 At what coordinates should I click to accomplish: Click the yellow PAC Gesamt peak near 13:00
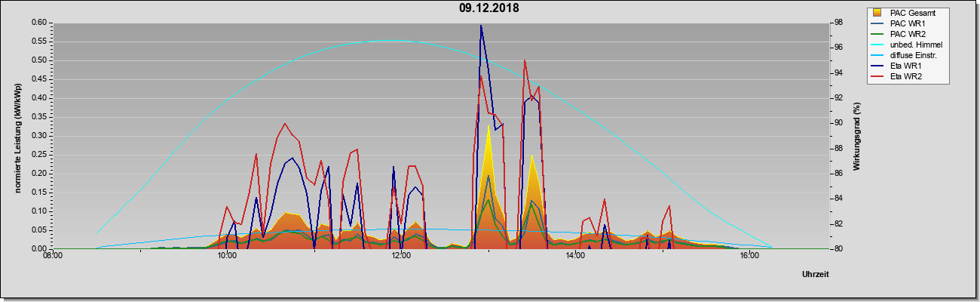(488, 128)
